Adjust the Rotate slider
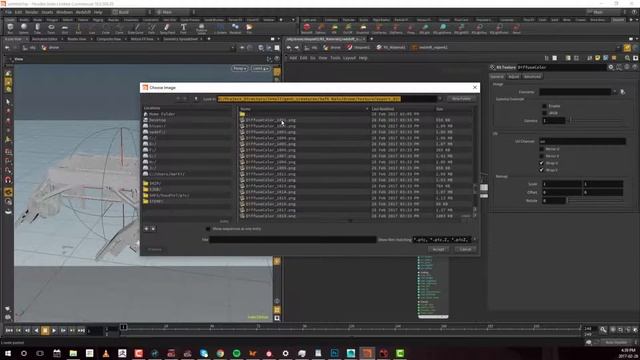The width and height of the screenshot is (640, 360). [596, 200]
